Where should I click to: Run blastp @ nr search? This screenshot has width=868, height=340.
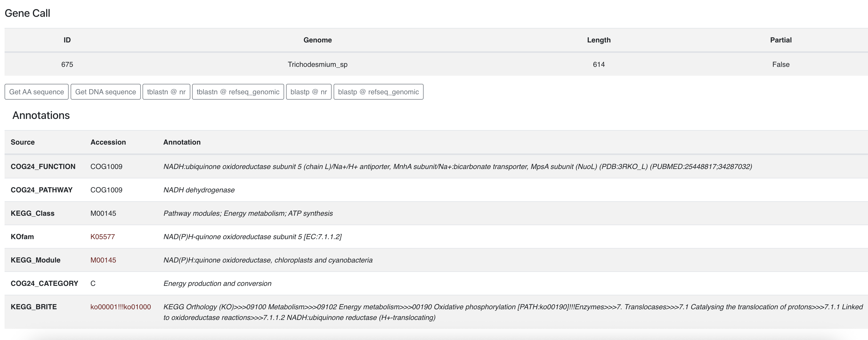pos(309,92)
